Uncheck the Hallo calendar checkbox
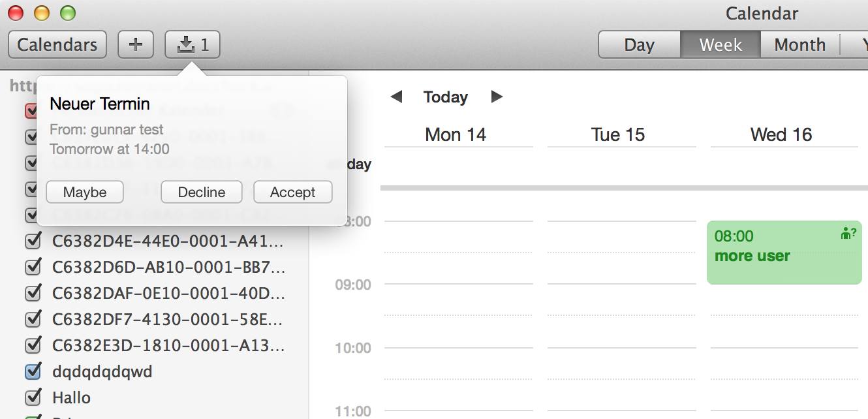The height and width of the screenshot is (419, 868). (x=33, y=397)
